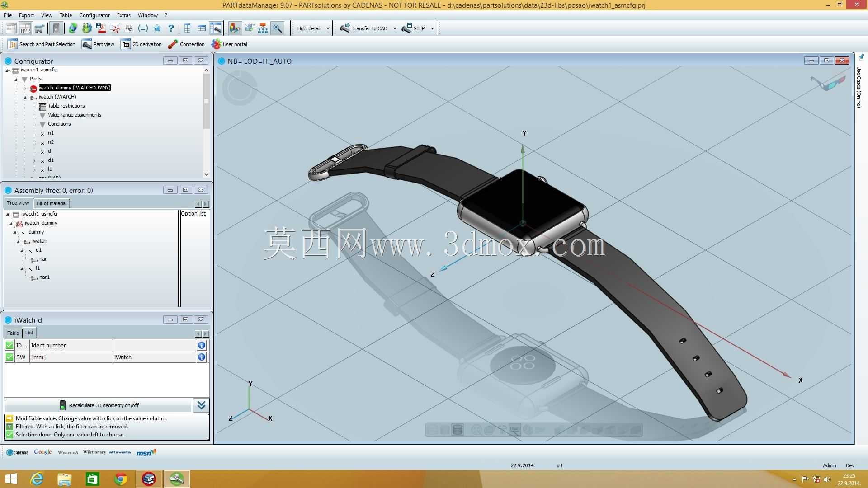Select the Window menu
This screenshot has height=488, width=868.
click(148, 15)
